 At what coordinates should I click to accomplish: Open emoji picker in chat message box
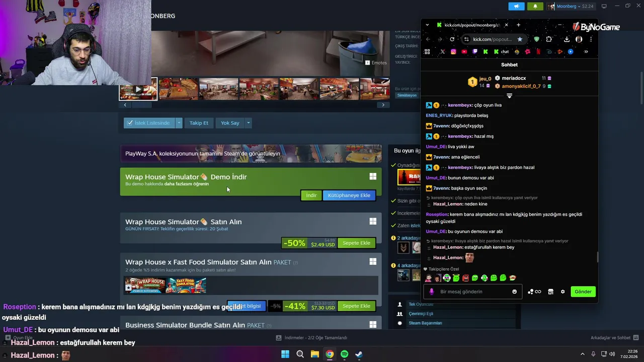click(x=514, y=292)
